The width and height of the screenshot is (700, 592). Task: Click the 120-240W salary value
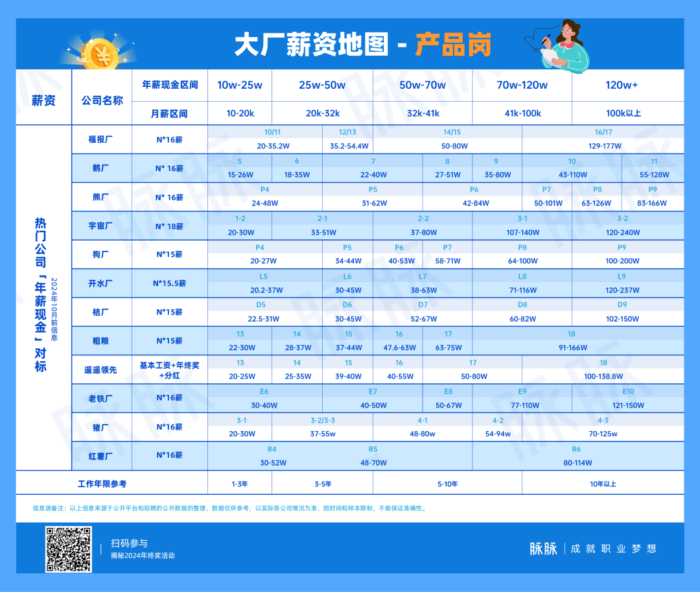[623, 233]
